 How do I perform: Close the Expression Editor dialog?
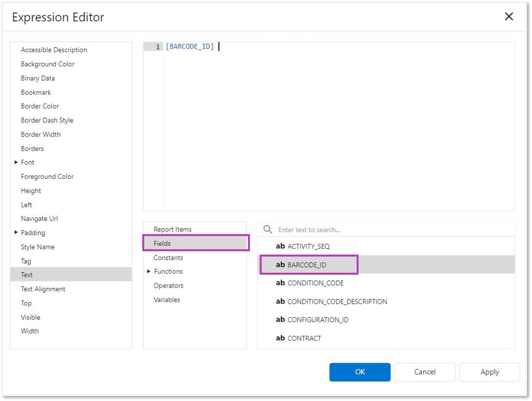click(509, 16)
